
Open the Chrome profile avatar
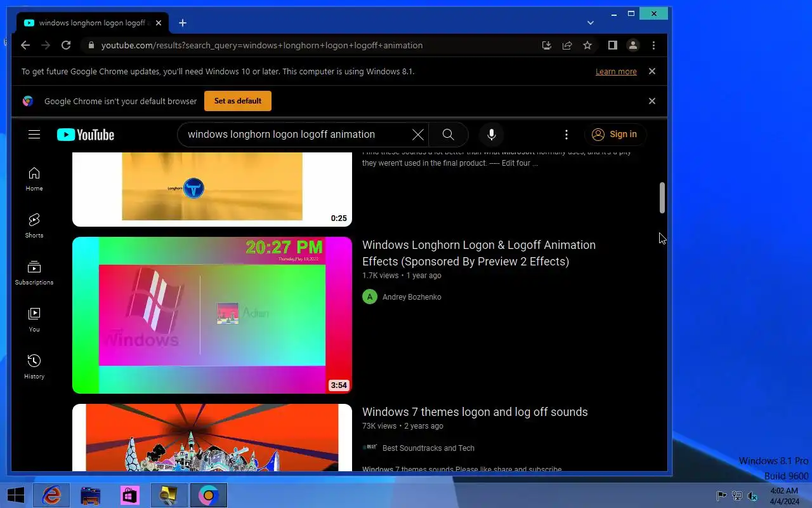(632, 45)
